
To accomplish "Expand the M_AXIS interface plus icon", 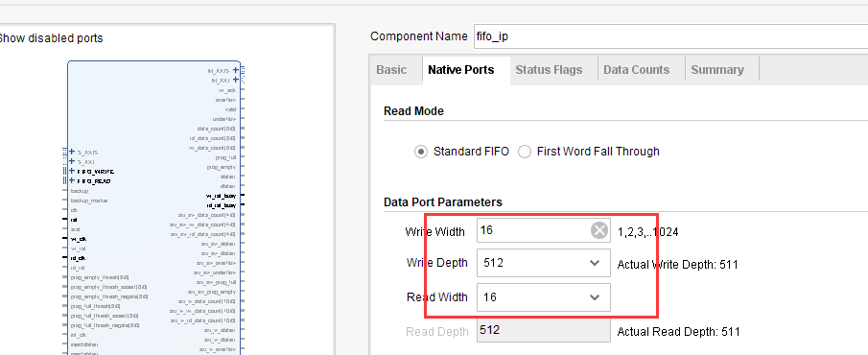I will coord(236,70).
